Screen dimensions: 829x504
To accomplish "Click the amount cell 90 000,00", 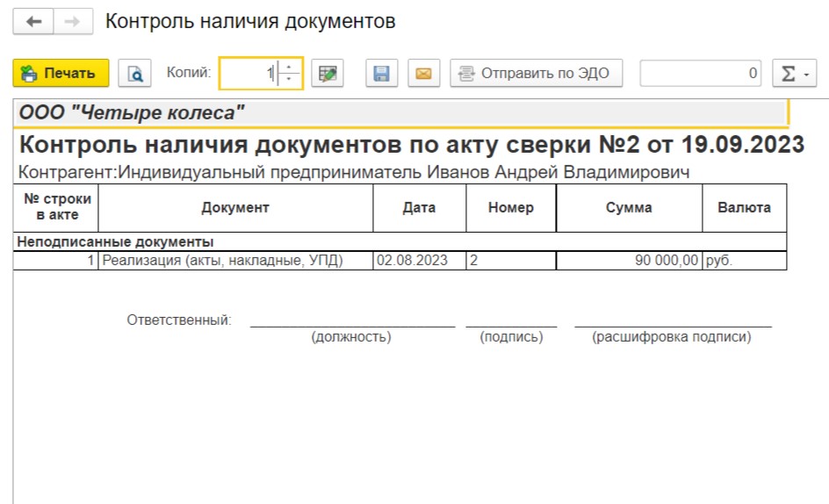I will [629, 261].
